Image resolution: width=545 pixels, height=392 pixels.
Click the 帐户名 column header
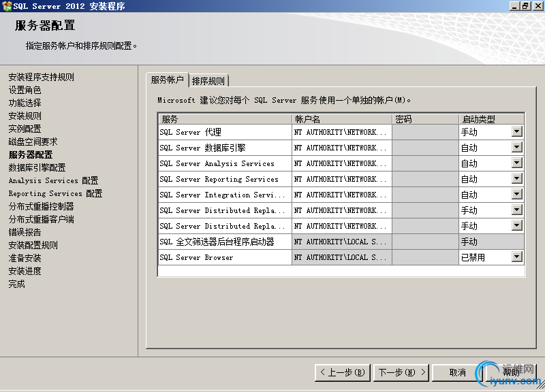342,119
